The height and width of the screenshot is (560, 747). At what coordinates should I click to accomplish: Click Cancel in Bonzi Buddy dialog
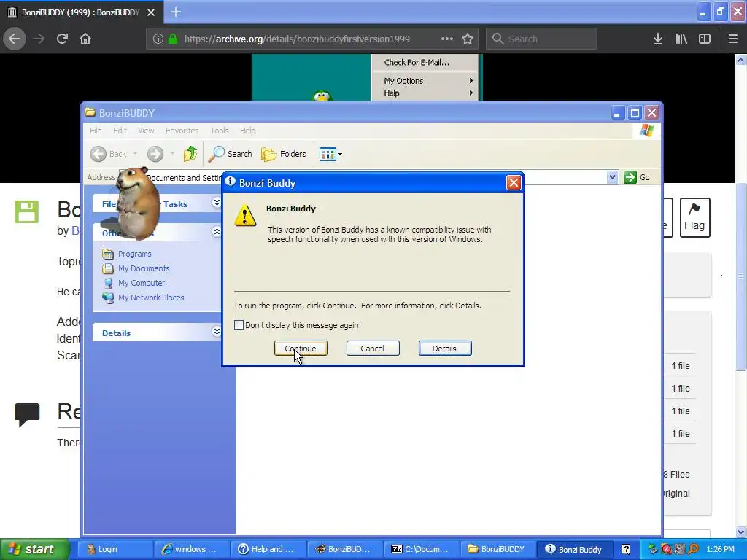point(373,348)
